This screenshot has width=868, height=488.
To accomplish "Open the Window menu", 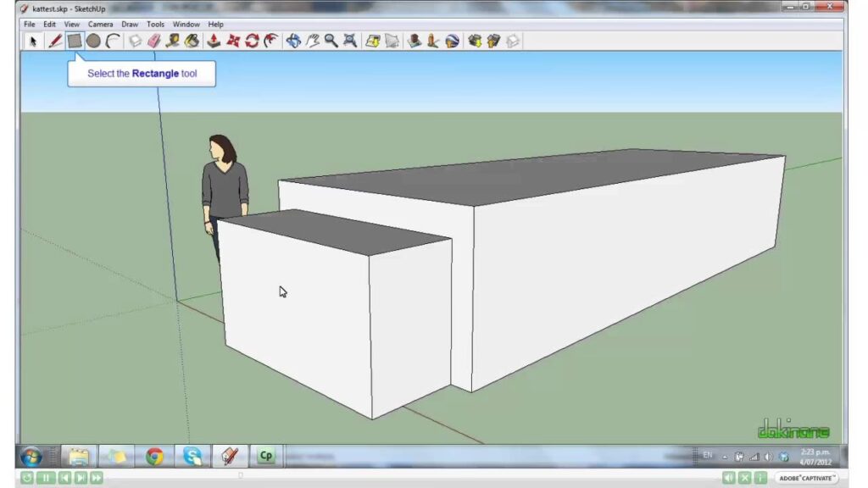I will [186, 25].
